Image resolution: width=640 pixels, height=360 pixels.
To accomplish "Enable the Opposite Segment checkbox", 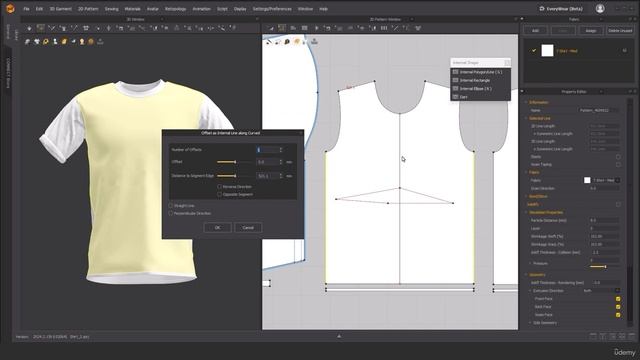I will pos(220,194).
